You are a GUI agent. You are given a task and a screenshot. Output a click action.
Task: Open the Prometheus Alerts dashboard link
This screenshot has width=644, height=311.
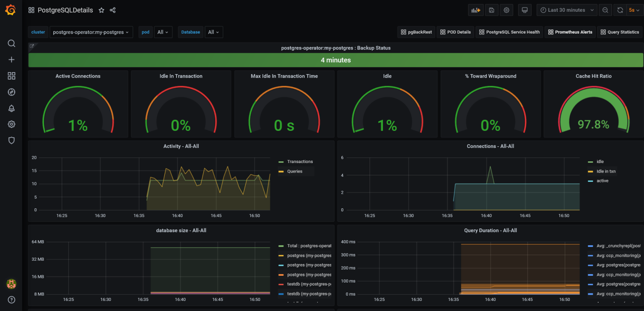570,32
